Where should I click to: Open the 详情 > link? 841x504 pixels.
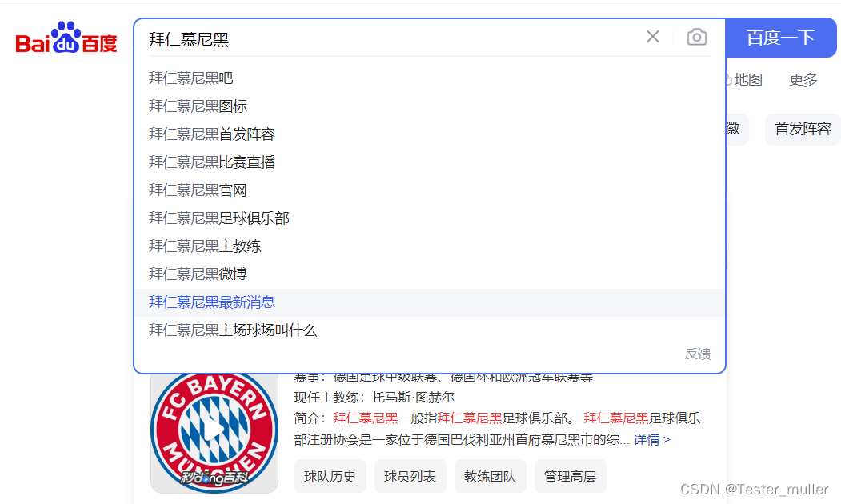pos(651,440)
